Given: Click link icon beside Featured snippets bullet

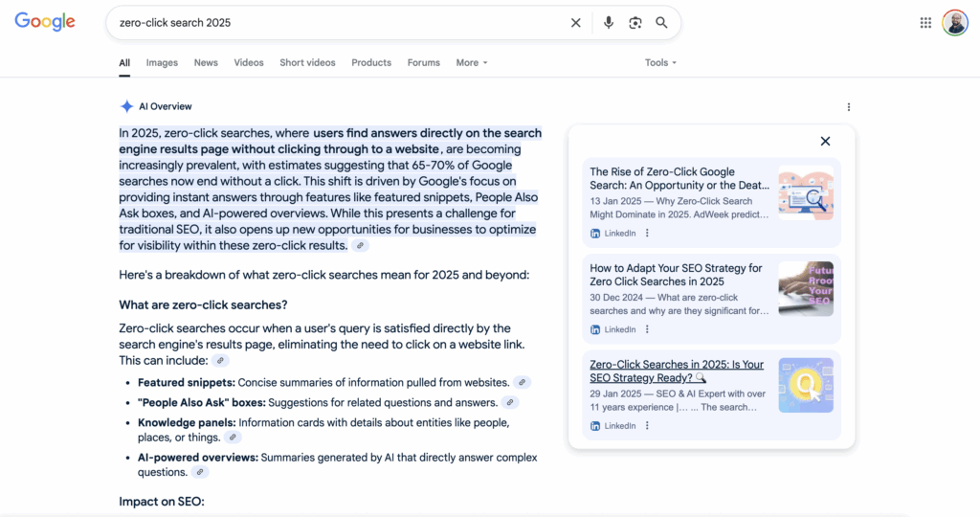Looking at the screenshot, I should [522, 383].
